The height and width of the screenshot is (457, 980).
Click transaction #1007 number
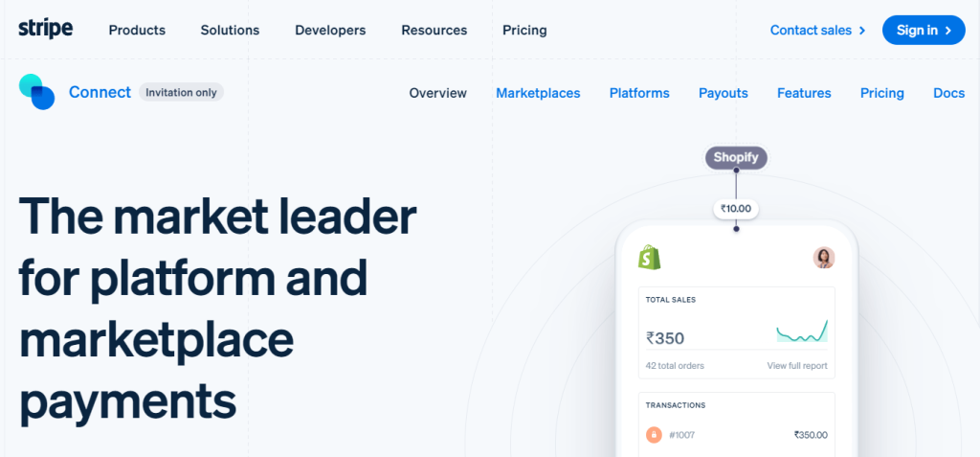pos(681,434)
